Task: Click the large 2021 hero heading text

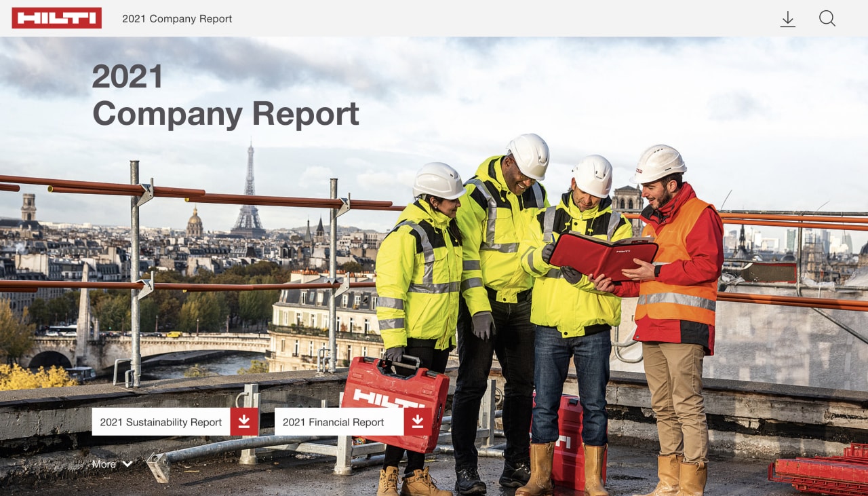Action: pyautogui.click(x=127, y=77)
